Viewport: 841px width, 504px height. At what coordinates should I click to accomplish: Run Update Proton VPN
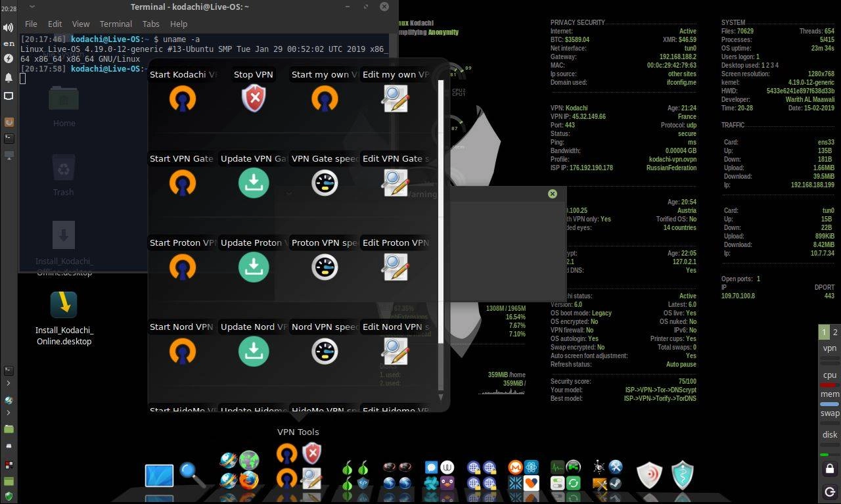click(254, 267)
